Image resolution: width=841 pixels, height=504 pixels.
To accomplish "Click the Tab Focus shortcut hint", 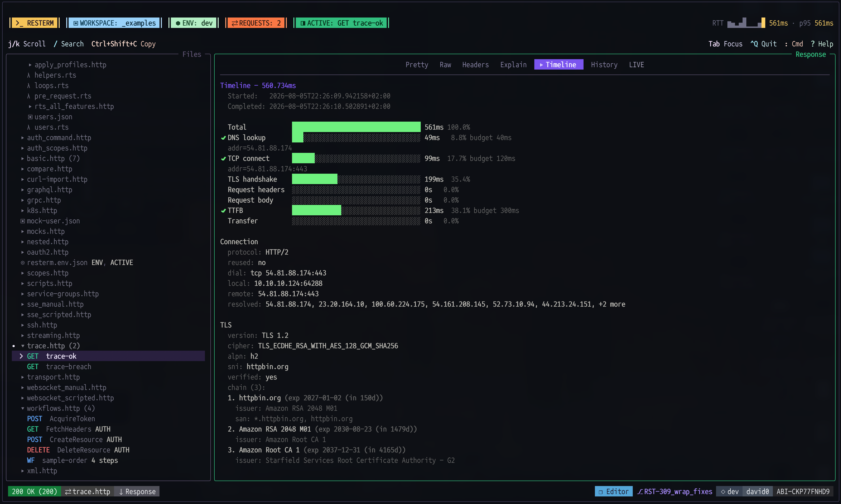I will point(725,44).
